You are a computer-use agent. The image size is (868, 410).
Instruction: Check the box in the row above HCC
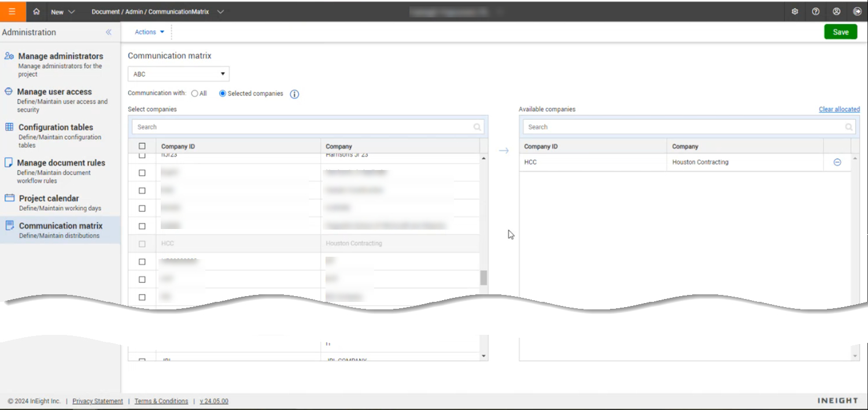(x=142, y=226)
